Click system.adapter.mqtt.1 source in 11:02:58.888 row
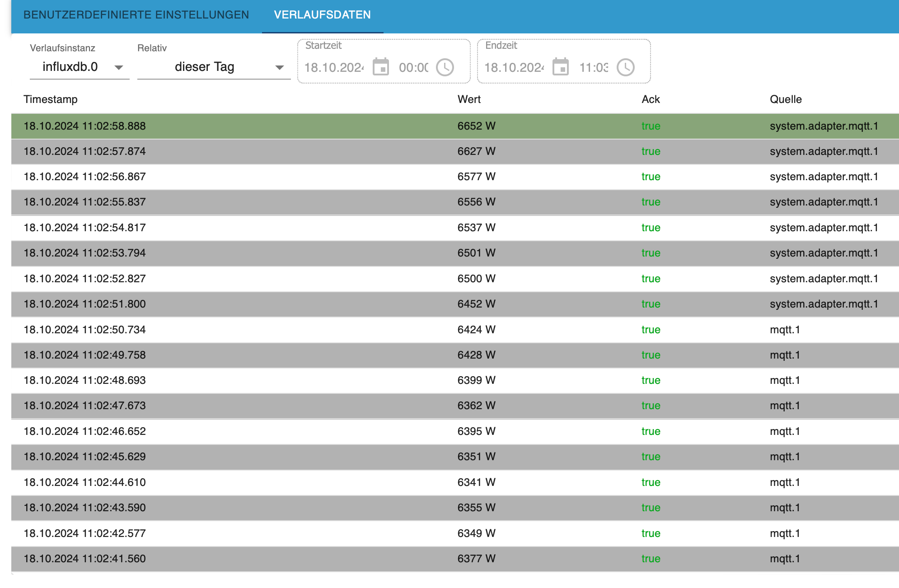 (x=824, y=126)
